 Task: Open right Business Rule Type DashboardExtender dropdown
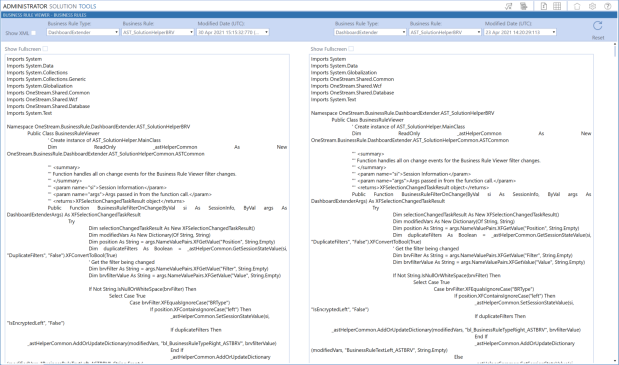(370, 32)
